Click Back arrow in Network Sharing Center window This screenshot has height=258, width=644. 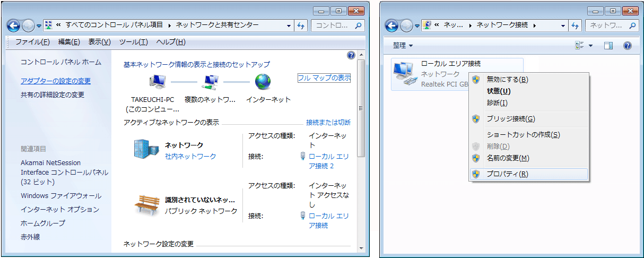(x=14, y=25)
